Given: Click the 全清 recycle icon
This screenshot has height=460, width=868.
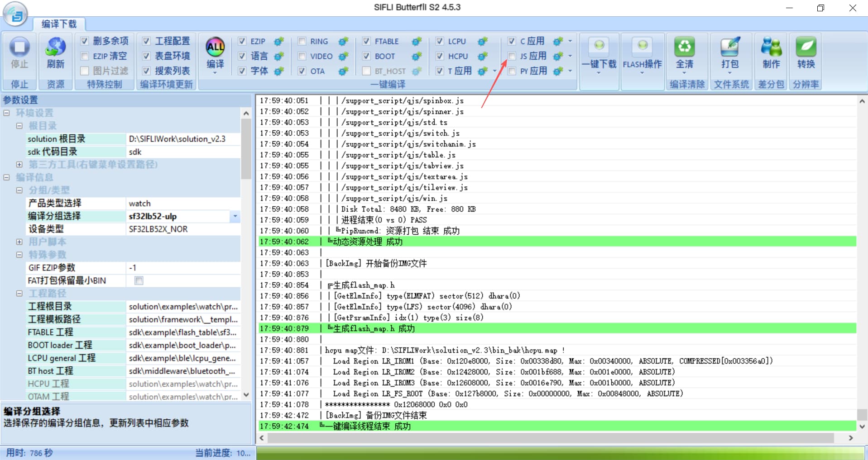Looking at the screenshot, I should pos(684,47).
